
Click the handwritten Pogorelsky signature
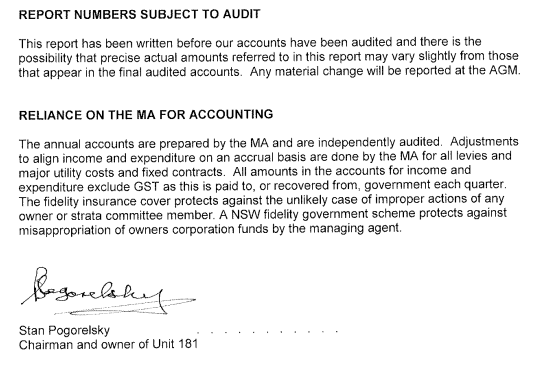pos(108,291)
